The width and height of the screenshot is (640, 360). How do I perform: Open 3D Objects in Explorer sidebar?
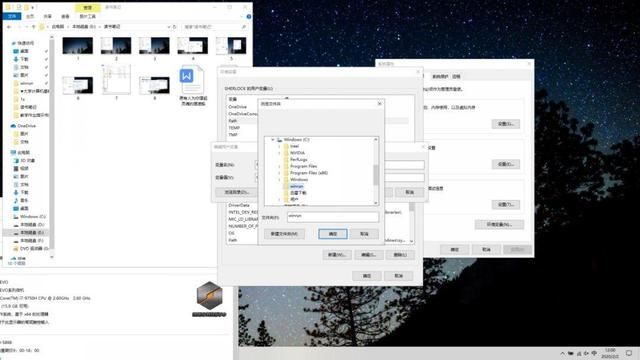[x=27, y=160]
